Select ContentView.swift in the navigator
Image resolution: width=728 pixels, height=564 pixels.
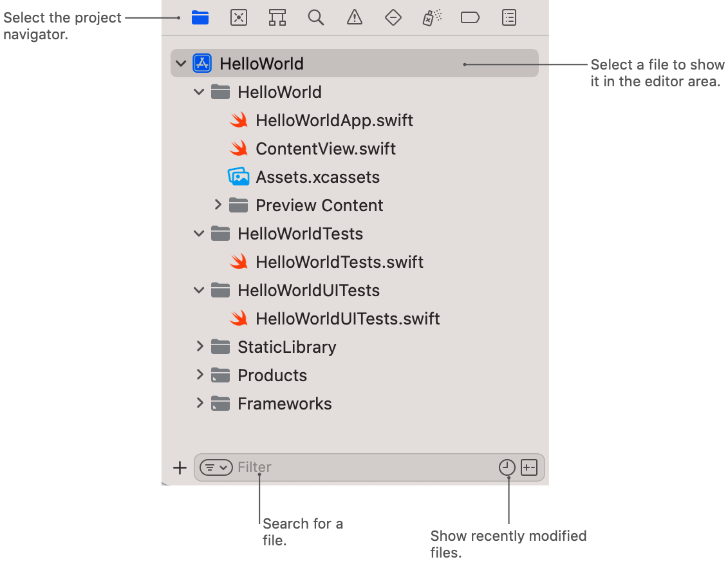[x=326, y=148]
